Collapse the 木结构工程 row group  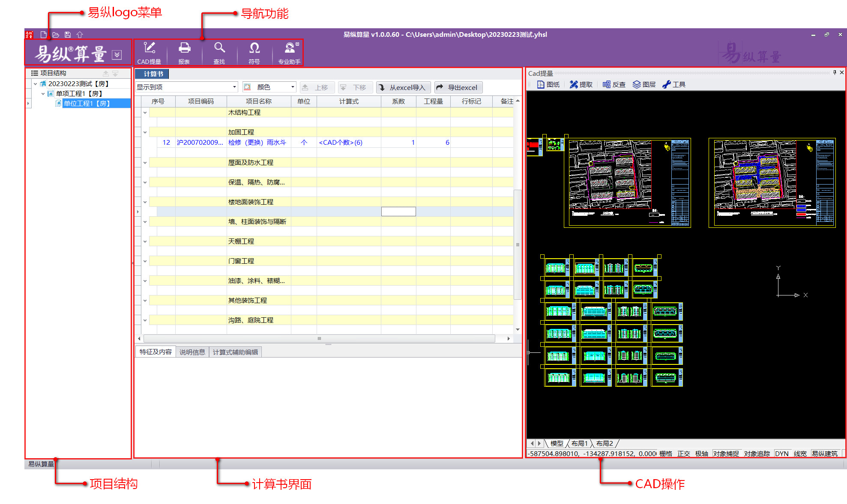(145, 113)
